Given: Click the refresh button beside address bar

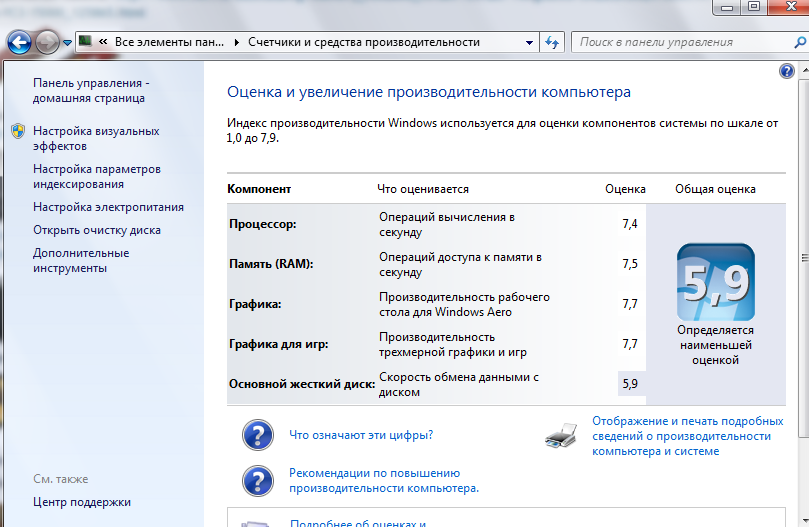Looking at the screenshot, I should (552, 43).
